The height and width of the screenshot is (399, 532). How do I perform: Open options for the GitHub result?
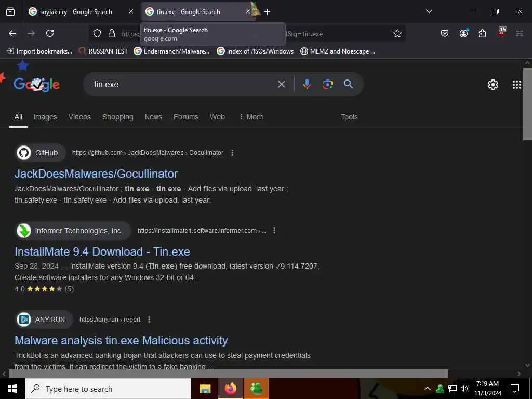(232, 153)
